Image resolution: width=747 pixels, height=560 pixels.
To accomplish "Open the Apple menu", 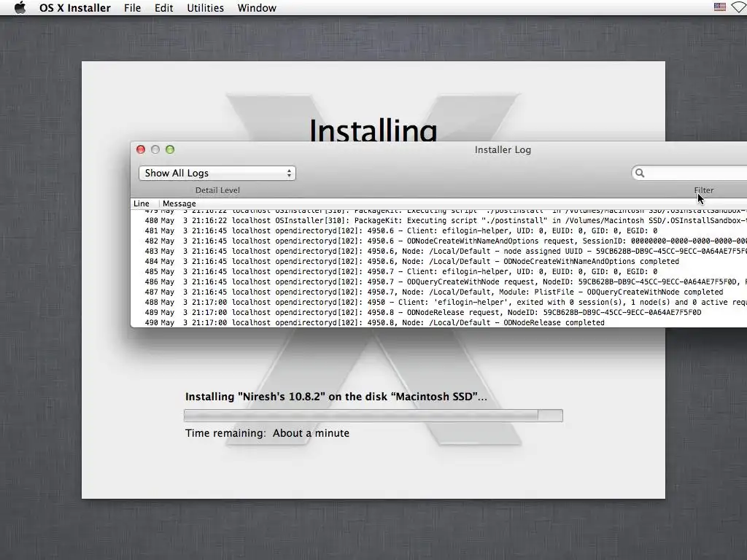I will (x=20, y=7).
